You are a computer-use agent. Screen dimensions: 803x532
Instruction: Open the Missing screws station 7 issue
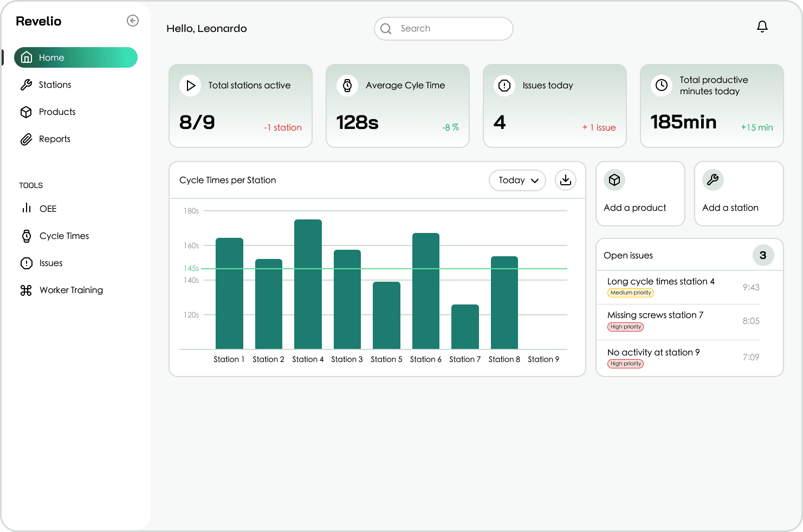tap(655, 315)
